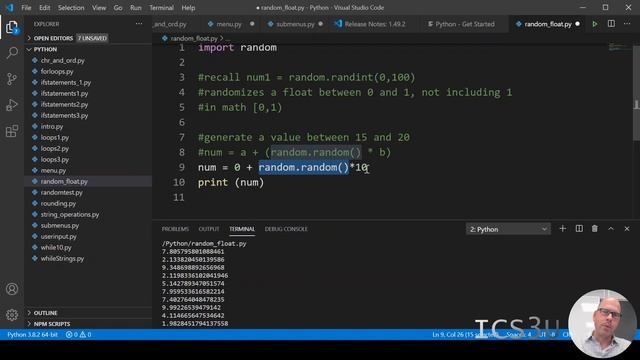Collapse the PYTHON folder section
The height and width of the screenshot is (360, 640).
pyautogui.click(x=45, y=49)
